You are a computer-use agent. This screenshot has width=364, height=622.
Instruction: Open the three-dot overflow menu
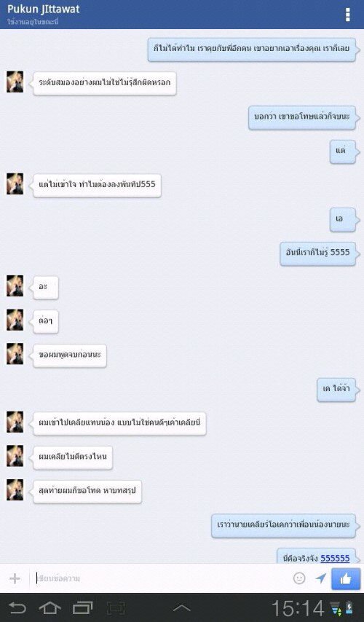click(348, 15)
